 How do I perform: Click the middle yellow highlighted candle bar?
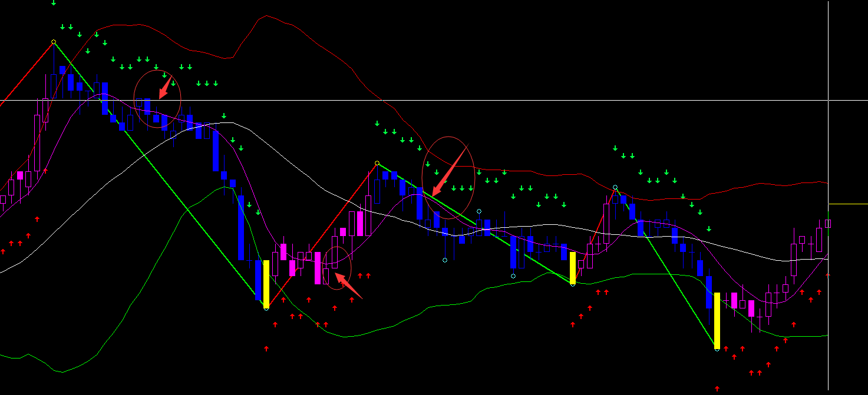click(572, 268)
